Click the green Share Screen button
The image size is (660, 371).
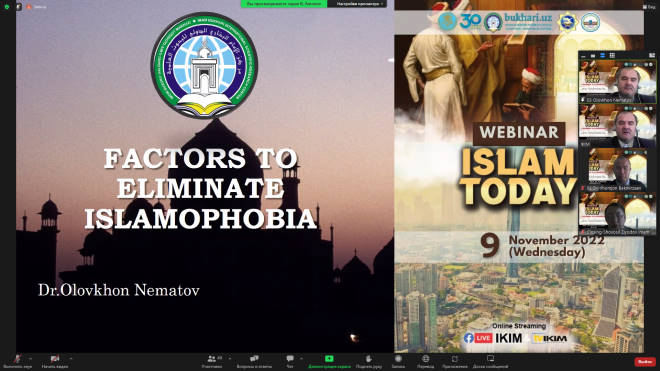coord(329,361)
